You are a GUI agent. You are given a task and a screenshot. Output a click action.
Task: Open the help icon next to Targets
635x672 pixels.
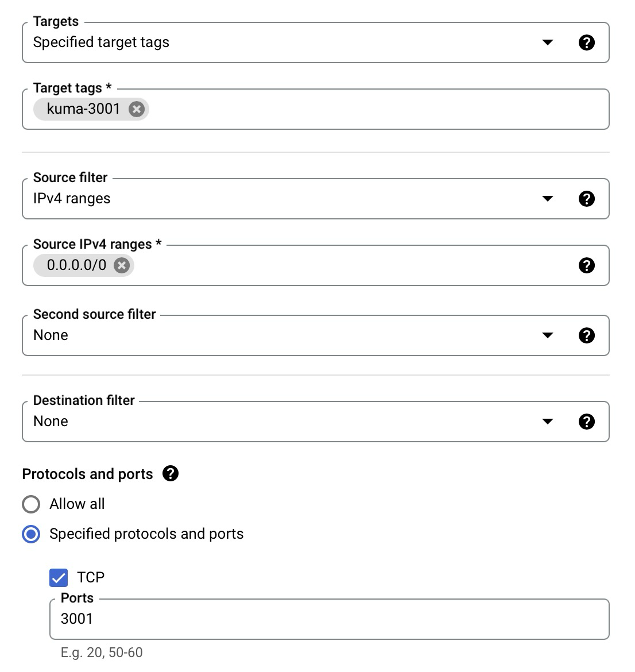587,42
